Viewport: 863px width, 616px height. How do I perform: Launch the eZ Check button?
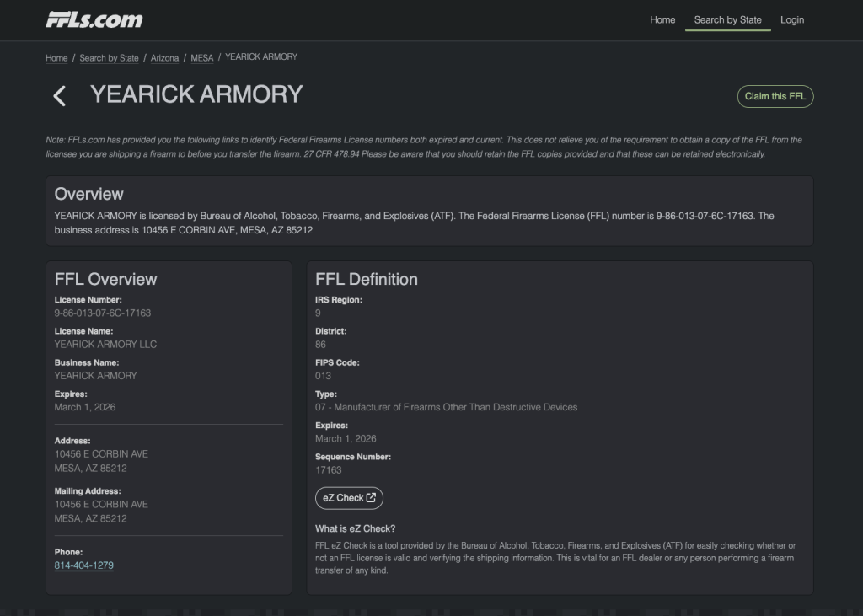click(x=348, y=498)
